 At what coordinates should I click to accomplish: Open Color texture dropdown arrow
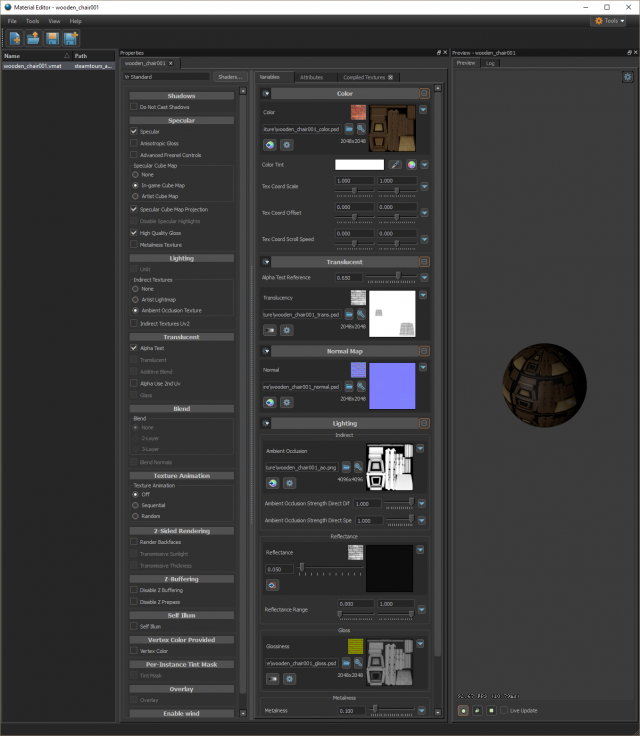click(x=423, y=110)
